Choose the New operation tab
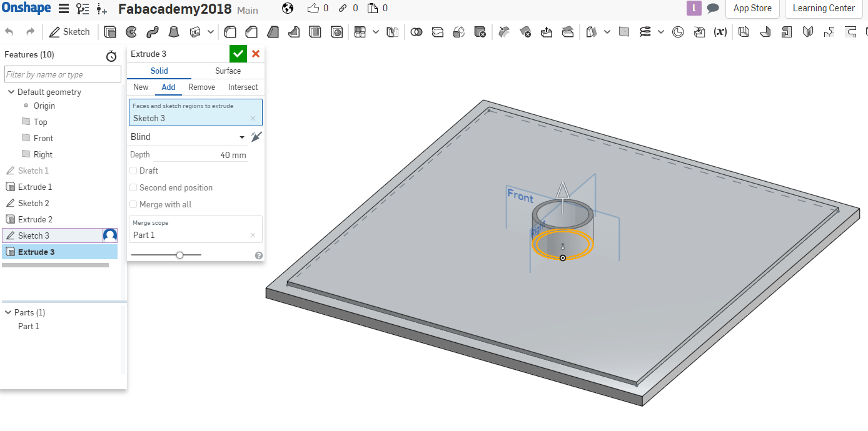868x431 pixels. 141,87
